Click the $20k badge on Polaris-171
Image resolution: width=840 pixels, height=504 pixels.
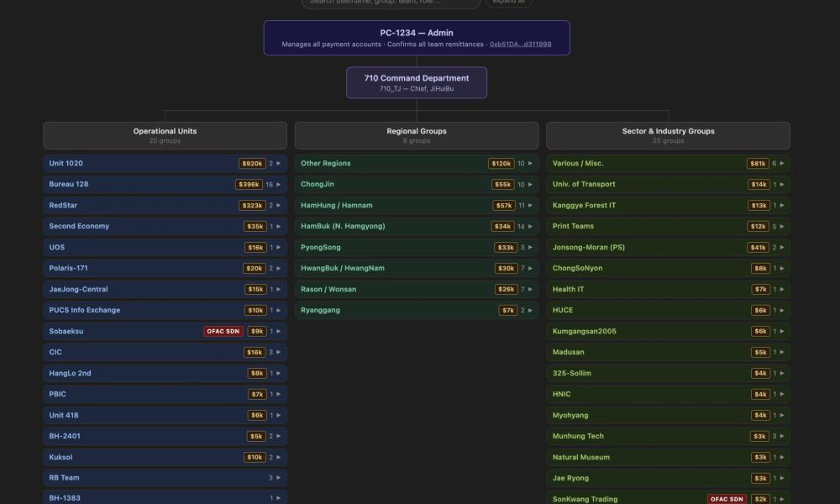[x=254, y=269]
